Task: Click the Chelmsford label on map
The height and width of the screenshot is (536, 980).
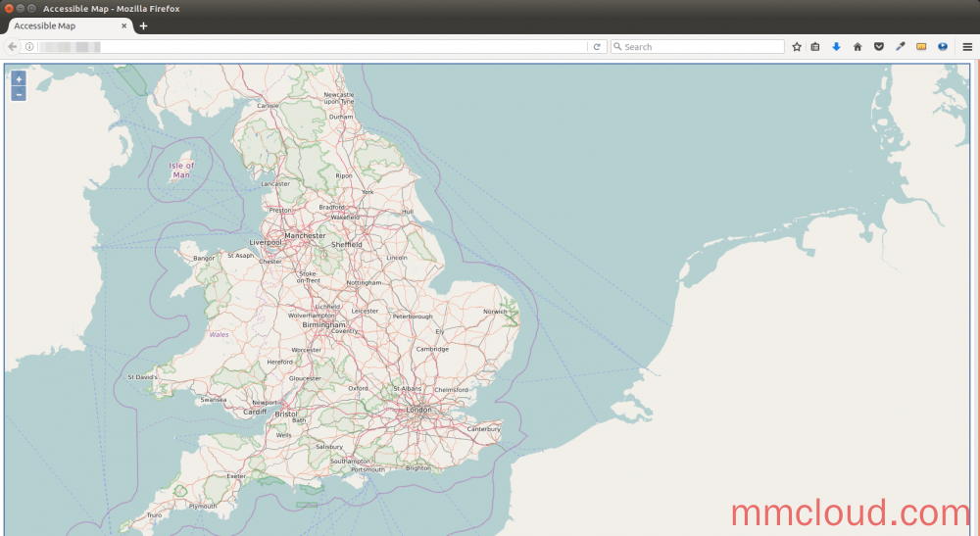Action: point(451,390)
